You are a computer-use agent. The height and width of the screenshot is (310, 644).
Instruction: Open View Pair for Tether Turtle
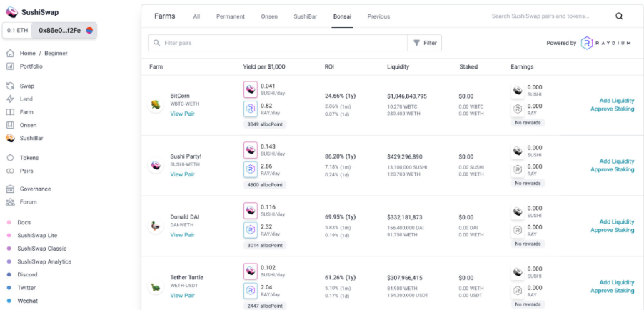click(182, 295)
